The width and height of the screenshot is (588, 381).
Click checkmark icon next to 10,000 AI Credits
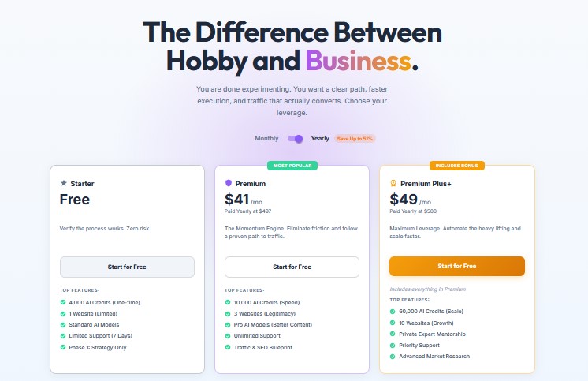[x=228, y=301]
